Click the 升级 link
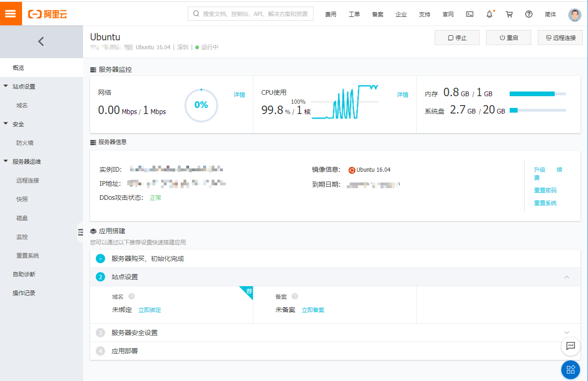The width and height of the screenshot is (588, 381). pos(540,170)
